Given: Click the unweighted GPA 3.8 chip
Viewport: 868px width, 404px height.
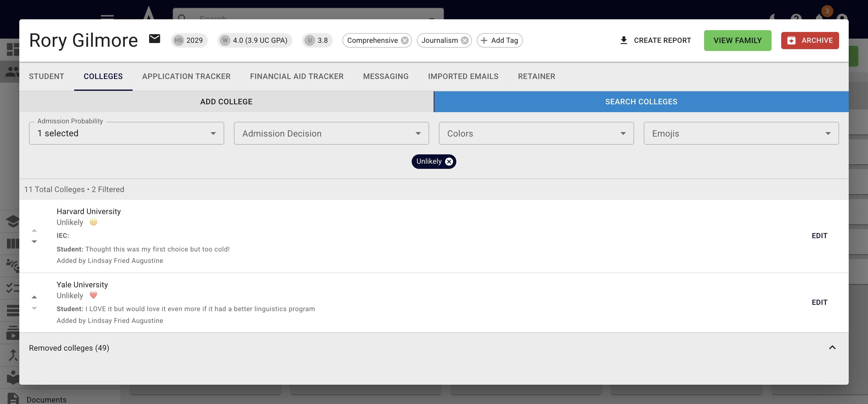Looking at the screenshot, I should [x=317, y=40].
